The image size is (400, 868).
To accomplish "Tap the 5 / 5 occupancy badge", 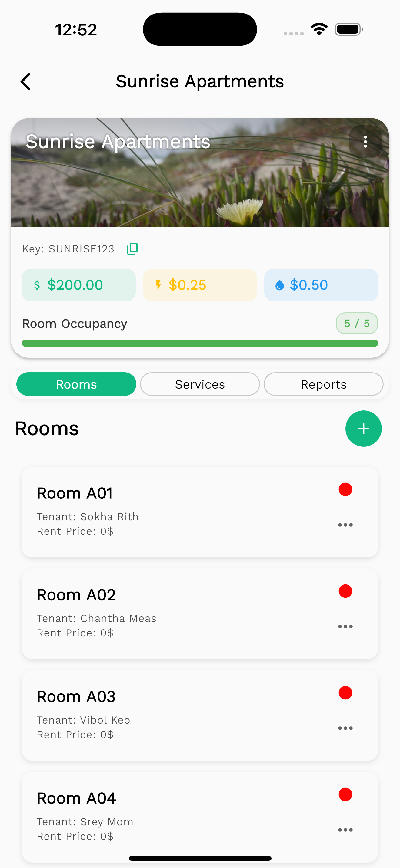I will (356, 324).
